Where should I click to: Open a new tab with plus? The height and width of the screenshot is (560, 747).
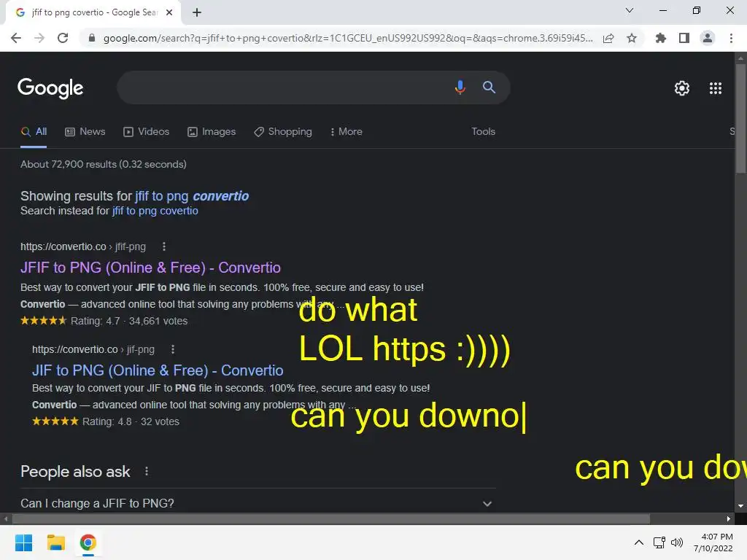(197, 12)
